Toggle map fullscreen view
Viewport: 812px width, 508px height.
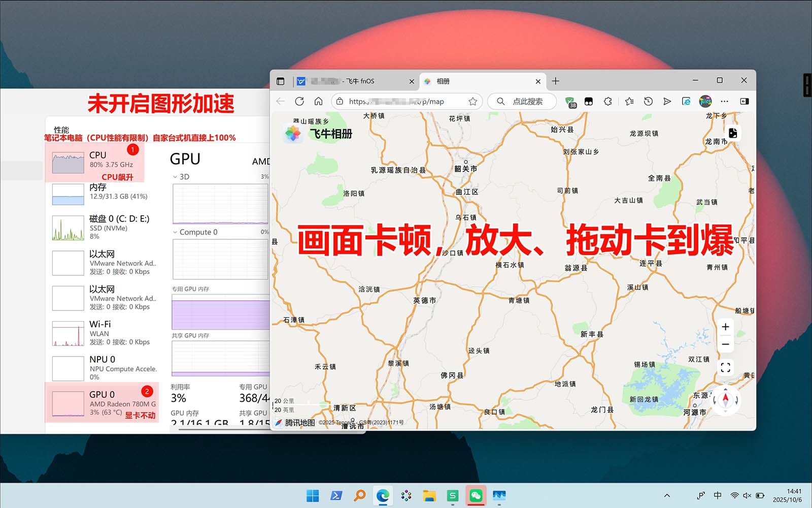725,367
